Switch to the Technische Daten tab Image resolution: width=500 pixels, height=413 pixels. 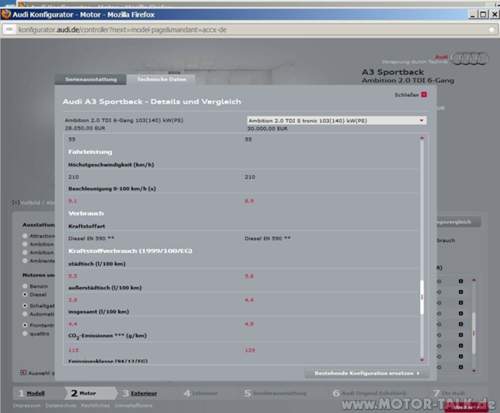point(162,79)
